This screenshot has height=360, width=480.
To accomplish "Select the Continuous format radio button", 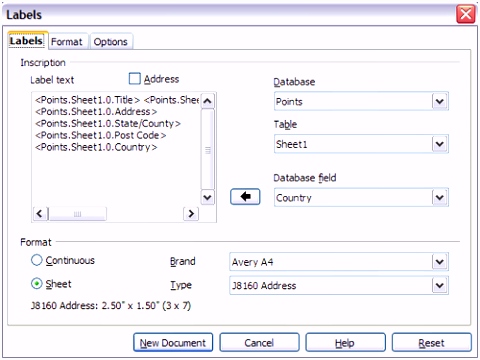I will coord(37,260).
